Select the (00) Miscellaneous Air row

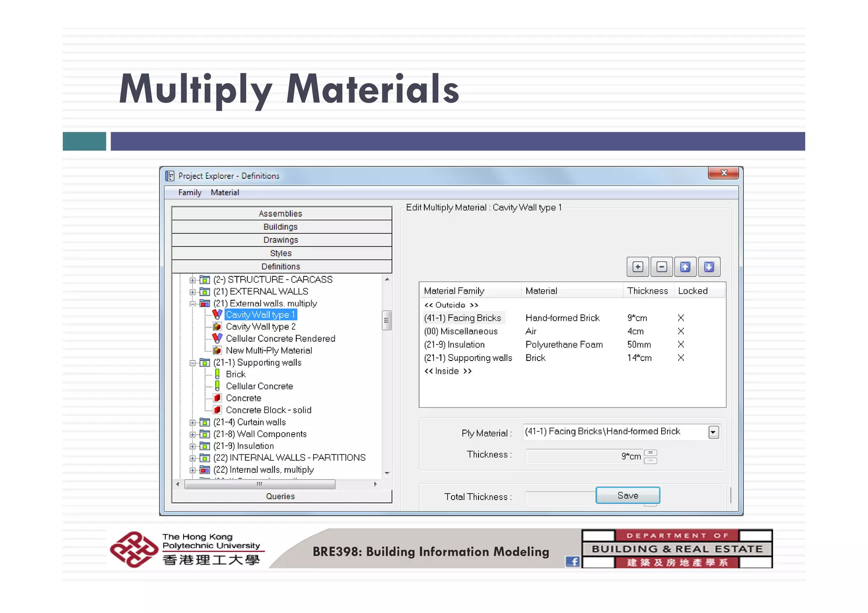572,331
